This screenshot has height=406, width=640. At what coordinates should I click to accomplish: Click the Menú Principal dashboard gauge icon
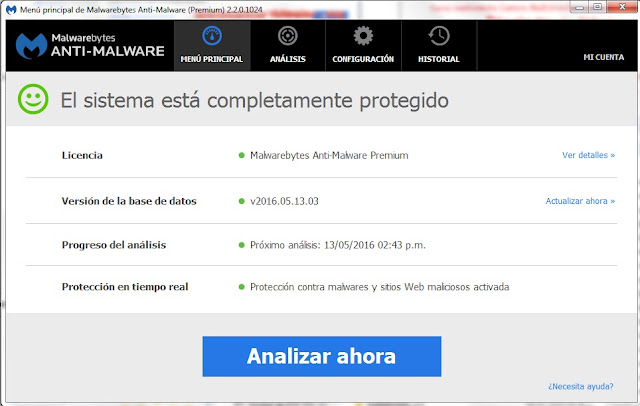point(212,36)
